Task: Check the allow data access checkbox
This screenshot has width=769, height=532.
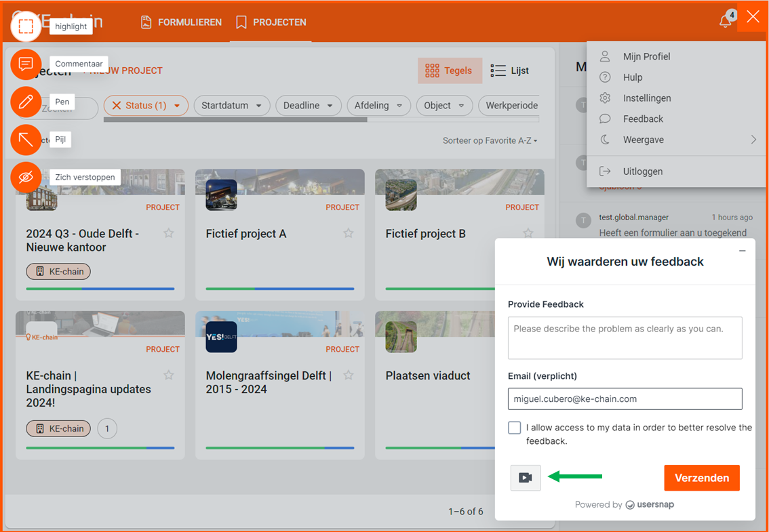Action: pos(515,428)
